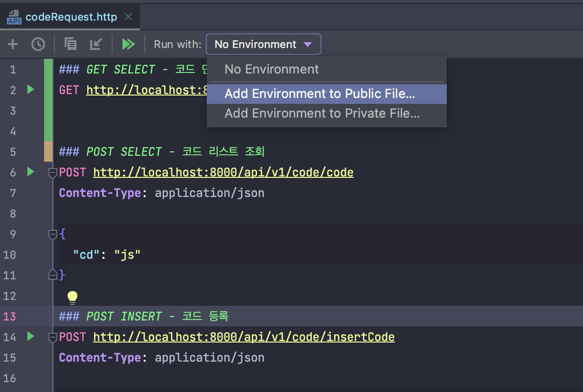The width and height of the screenshot is (583, 392).
Task: Collapse the POST request fold on line 6
Action: click(x=52, y=172)
